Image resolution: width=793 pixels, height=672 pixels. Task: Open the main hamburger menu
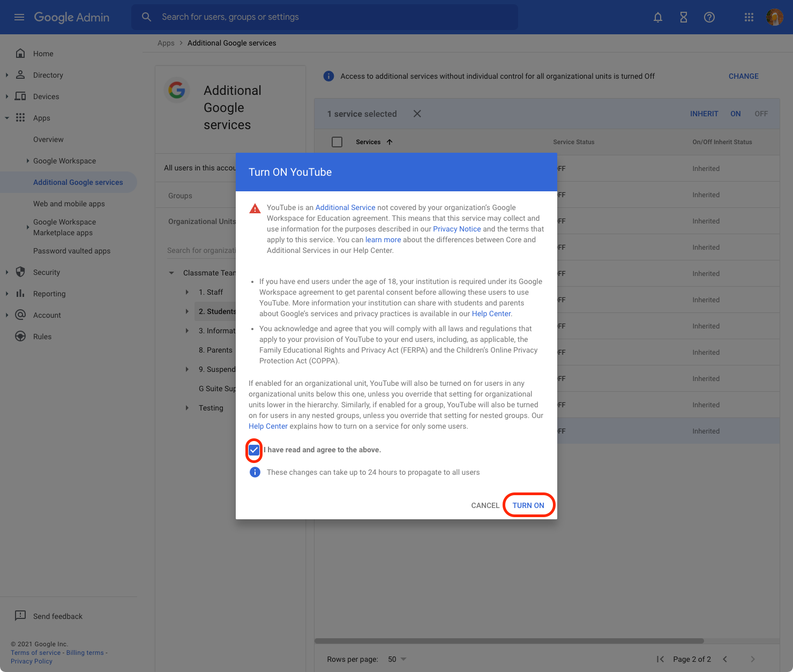19,17
